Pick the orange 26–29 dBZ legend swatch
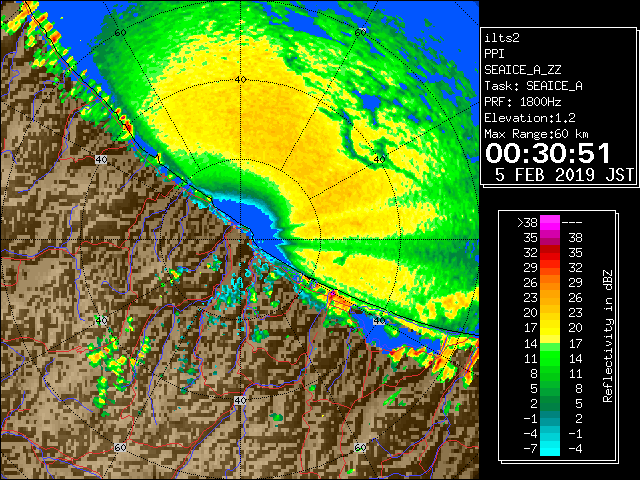This screenshot has height=480, width=640. coord(550,283)
